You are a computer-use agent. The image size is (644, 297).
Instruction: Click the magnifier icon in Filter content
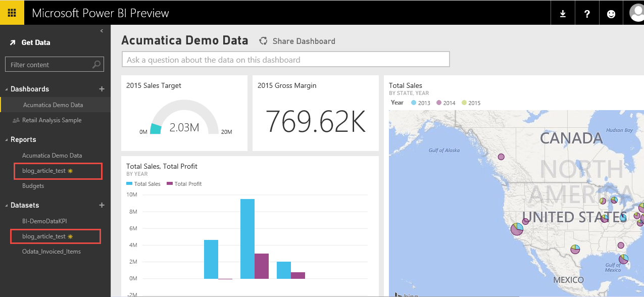[96, 65]
